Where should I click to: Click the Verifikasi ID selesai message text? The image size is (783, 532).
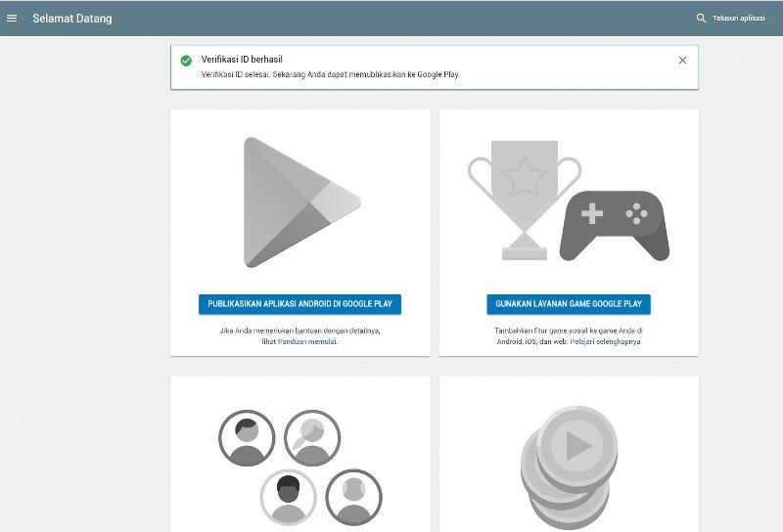(x=331, y=75)
